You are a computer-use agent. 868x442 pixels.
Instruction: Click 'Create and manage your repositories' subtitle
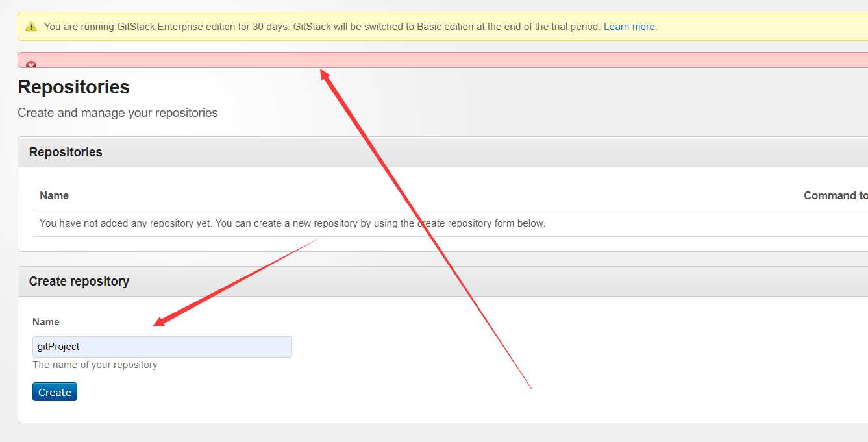(118, 113)
